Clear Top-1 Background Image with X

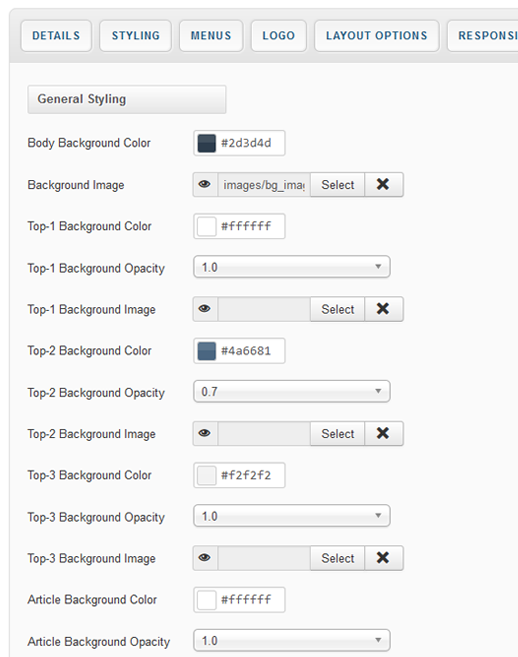pyautogui.click(x=383, y=309)
